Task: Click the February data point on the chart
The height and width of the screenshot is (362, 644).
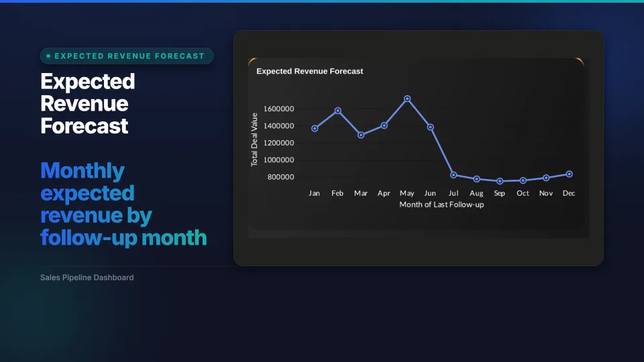Action: coord(337,111)
